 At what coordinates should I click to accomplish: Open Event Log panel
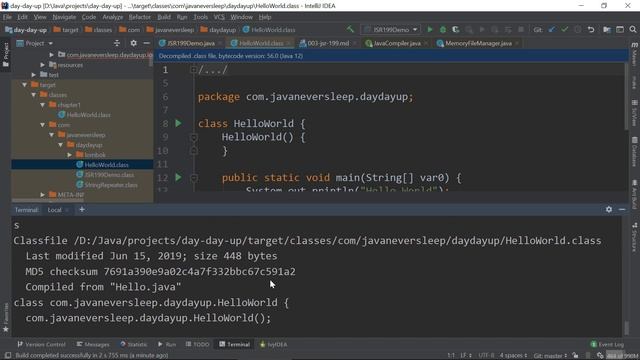[607, 344]
